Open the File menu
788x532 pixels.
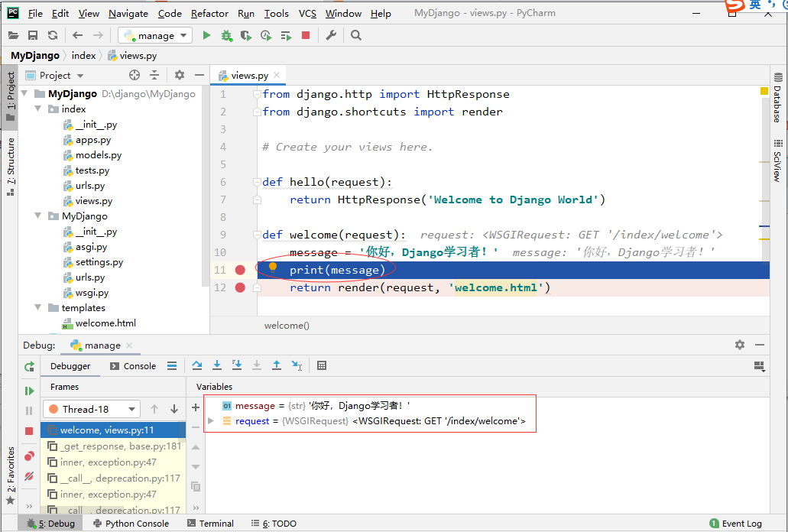(x=35, y=14)
